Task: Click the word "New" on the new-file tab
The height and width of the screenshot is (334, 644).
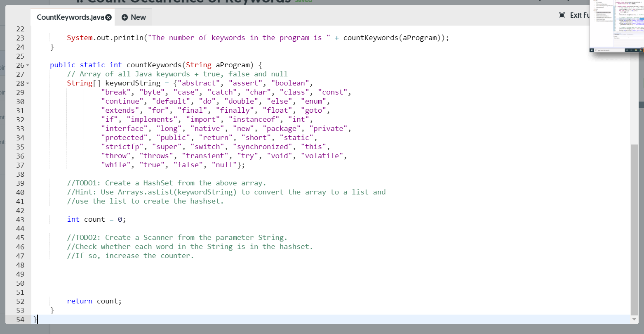Action: pos(138,17)
